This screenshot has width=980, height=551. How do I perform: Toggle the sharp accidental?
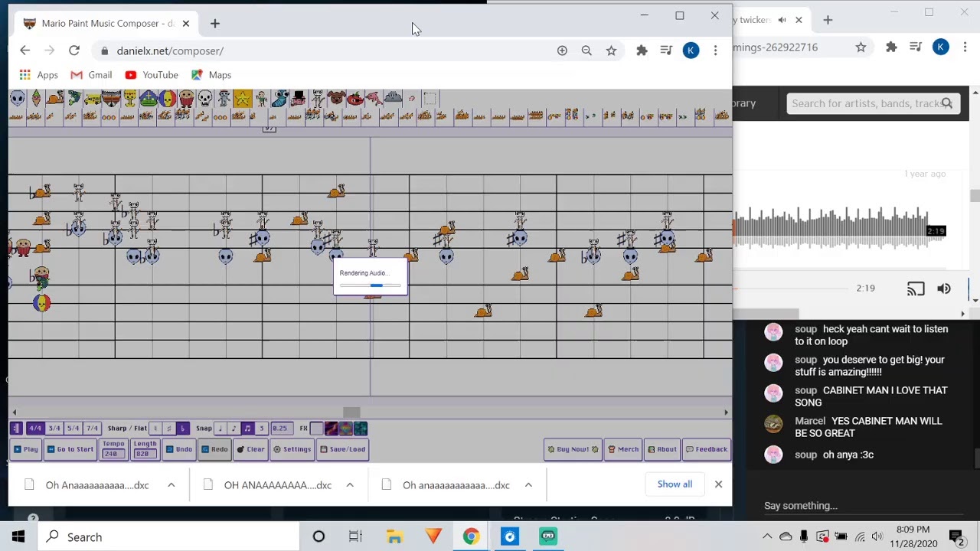point(169,429)
